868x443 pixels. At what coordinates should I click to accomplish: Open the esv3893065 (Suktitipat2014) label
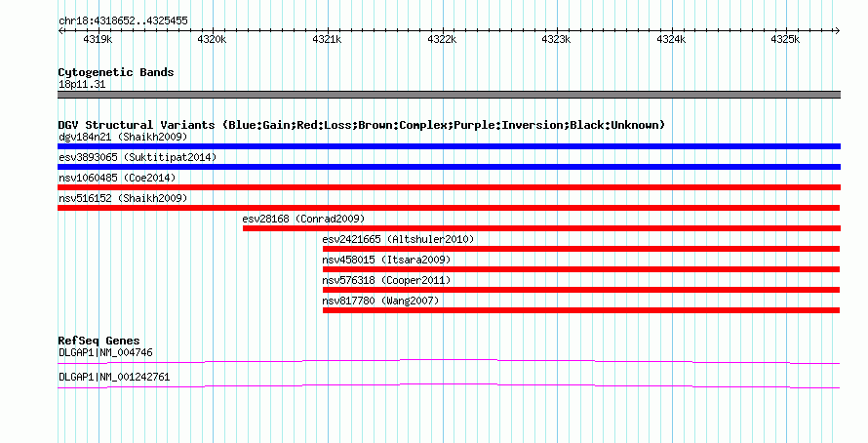[138, 157]
